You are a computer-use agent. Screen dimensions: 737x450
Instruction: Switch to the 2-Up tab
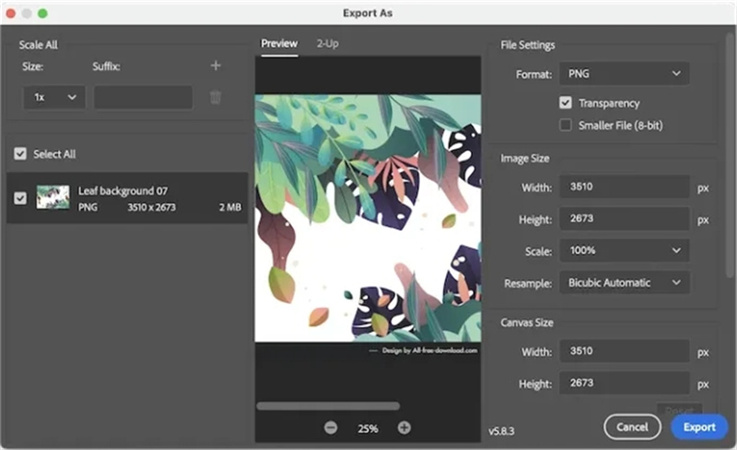328,44
